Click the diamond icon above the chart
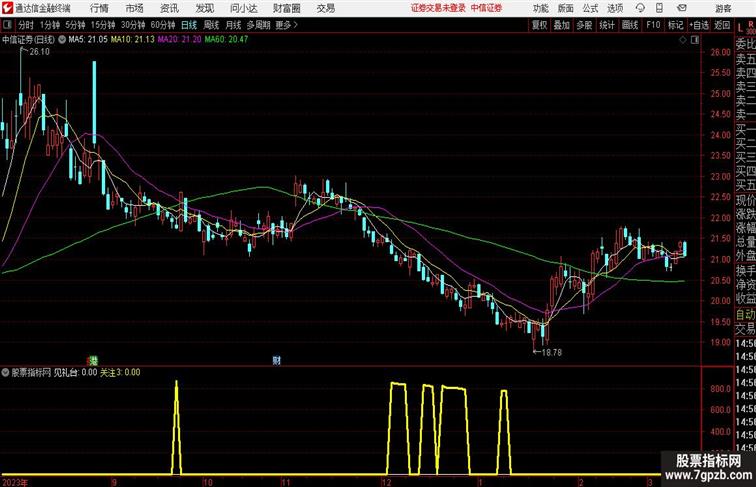Screen dimensions: 756x487 point(683,40)
